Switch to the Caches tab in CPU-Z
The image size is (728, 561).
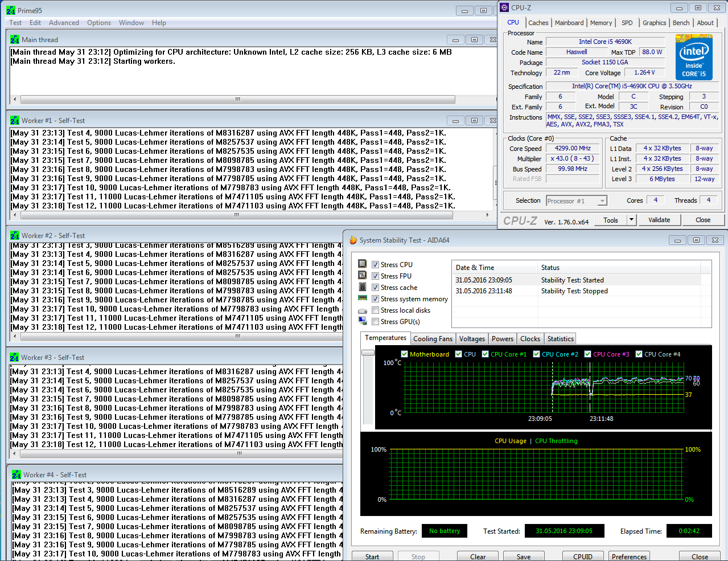point(538,23)
